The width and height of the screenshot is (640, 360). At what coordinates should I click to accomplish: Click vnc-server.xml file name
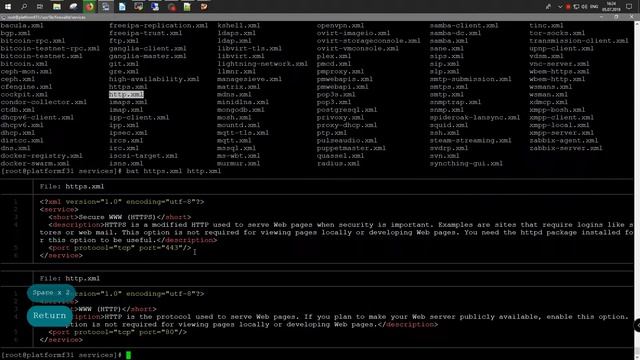click(x=560, y=64)
